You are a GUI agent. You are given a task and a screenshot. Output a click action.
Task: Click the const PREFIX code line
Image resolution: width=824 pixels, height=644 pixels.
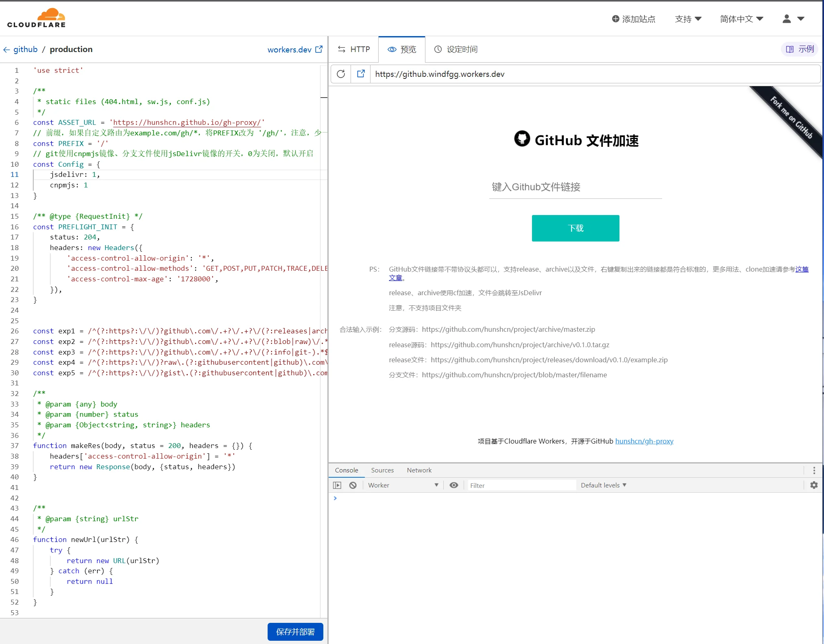click(x=71, y=144)
